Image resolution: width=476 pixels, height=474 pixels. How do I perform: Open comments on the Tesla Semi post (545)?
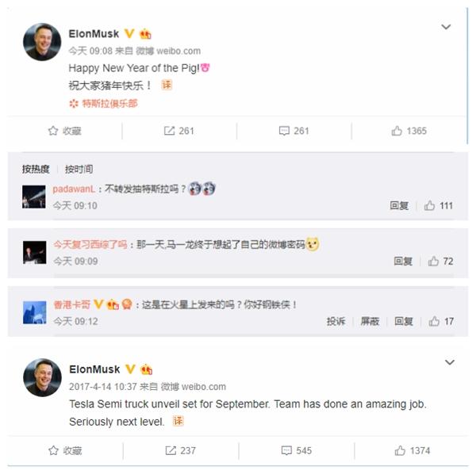coord(297,451)
